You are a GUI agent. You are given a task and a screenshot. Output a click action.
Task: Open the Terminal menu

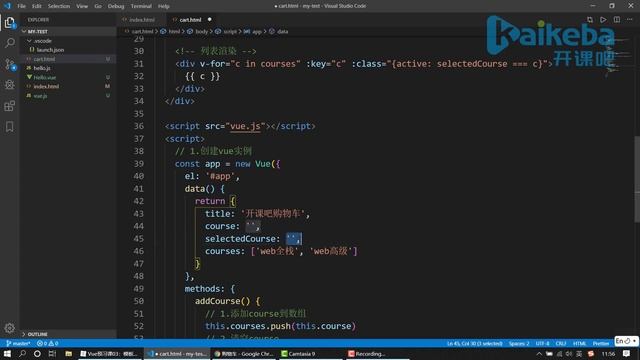141,6
